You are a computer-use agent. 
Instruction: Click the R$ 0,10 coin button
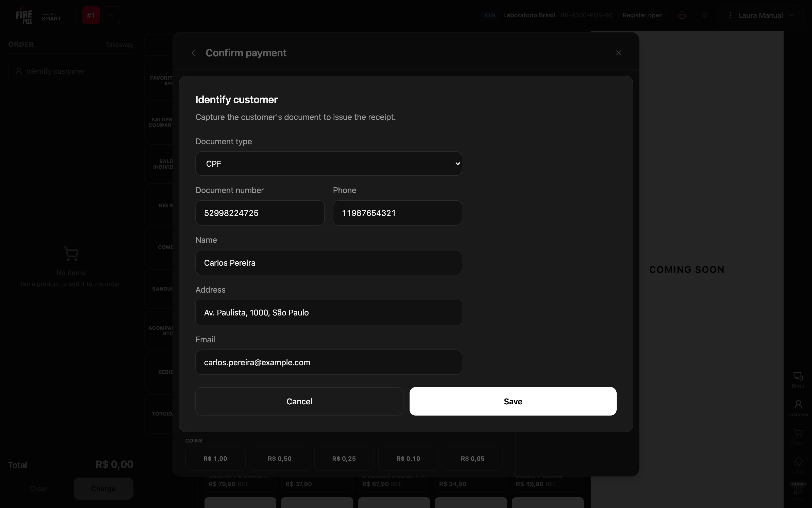click(408, 459)
